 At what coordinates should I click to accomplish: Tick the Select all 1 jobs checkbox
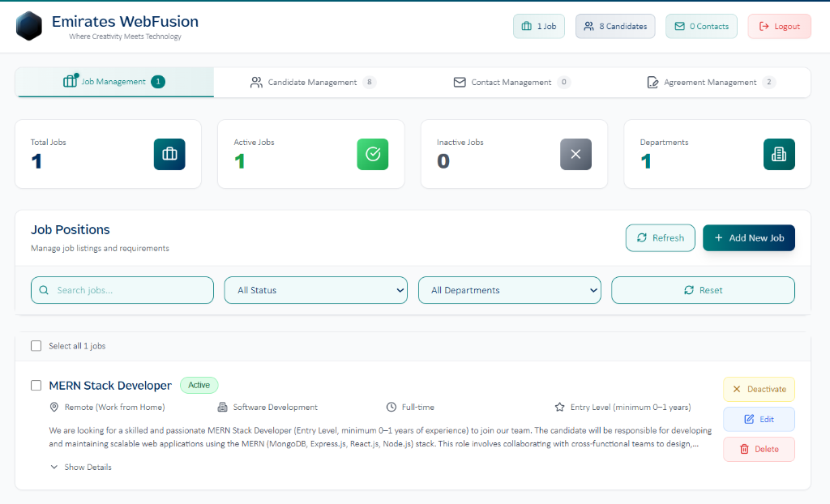point(36,346)
